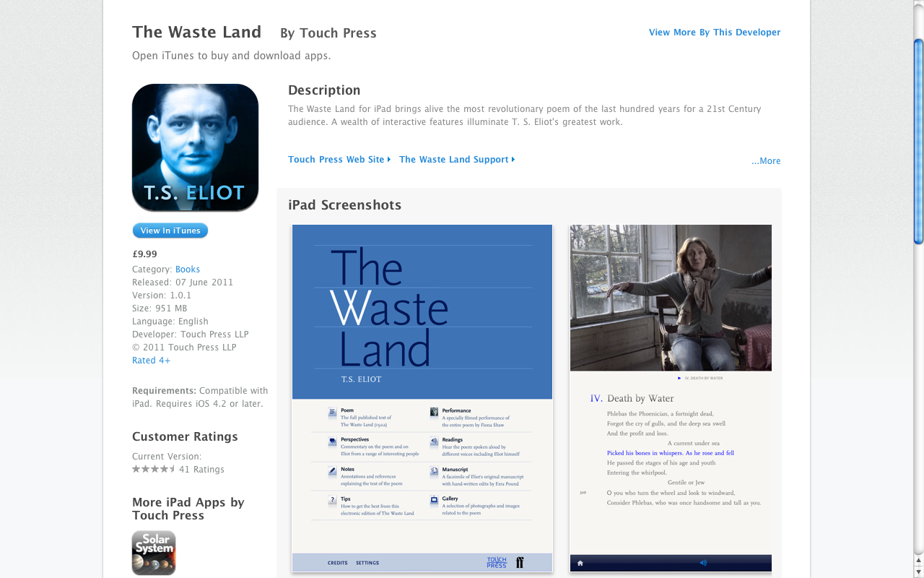Click the Gallery icon in the screenshot
The image size is (924, 578).
434,499
